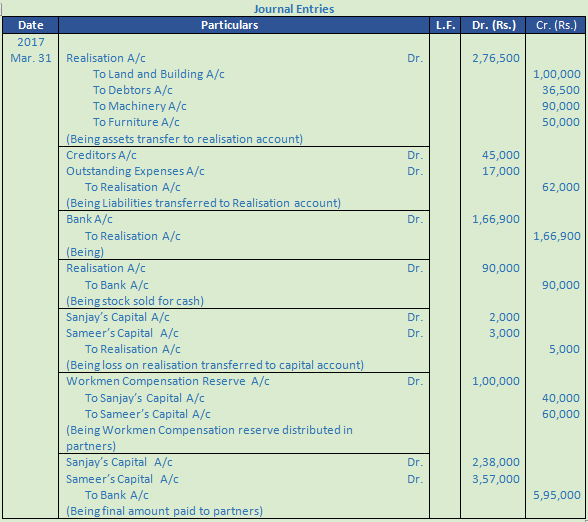Click the debit amount '45,000'
Viewport: 588px width, 522px height.
point(501,155)
